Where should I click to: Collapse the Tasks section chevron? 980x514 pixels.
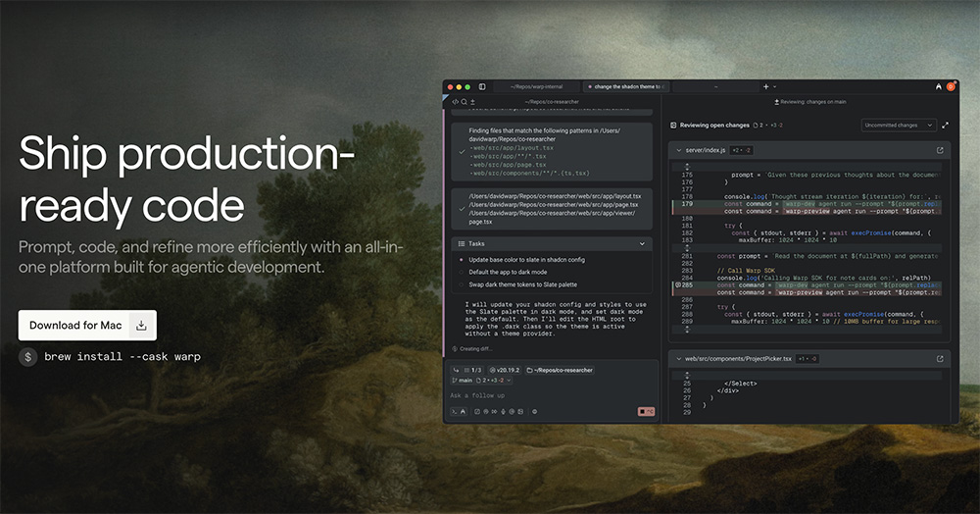642,243
